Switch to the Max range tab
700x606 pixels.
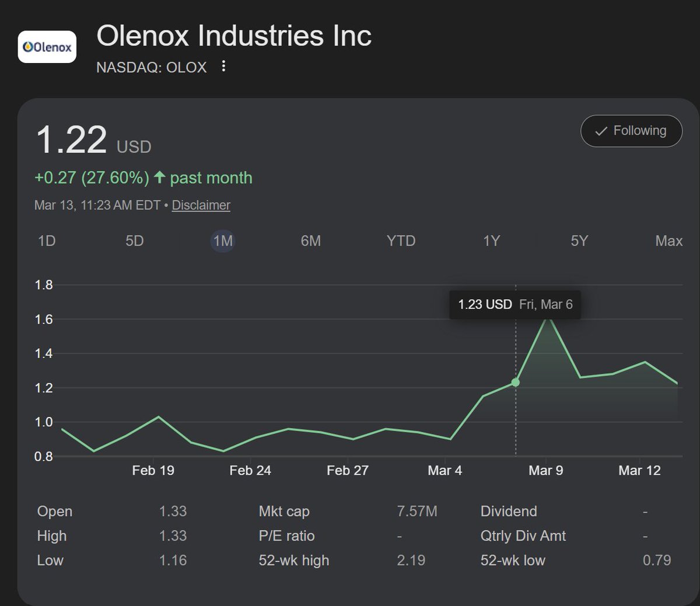(668, 241)
